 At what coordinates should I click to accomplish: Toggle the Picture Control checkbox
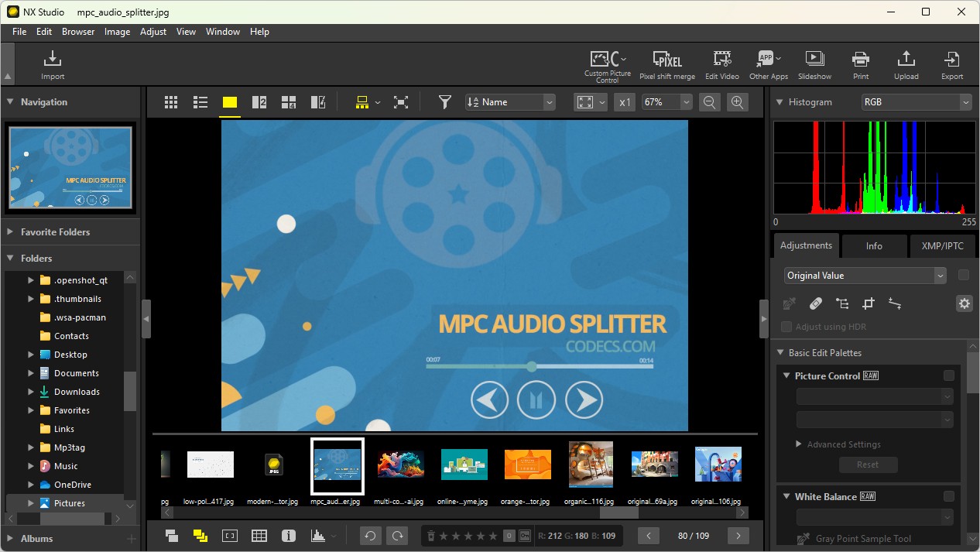(x=949, y=375)
